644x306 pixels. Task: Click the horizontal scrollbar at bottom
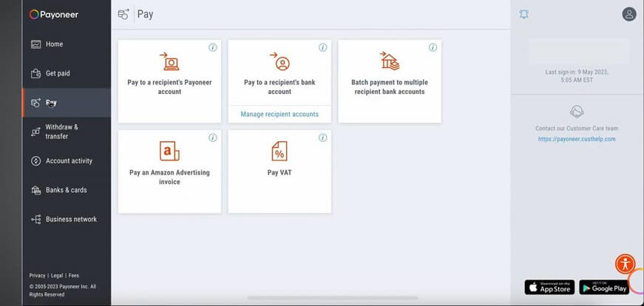click(333, 298)
